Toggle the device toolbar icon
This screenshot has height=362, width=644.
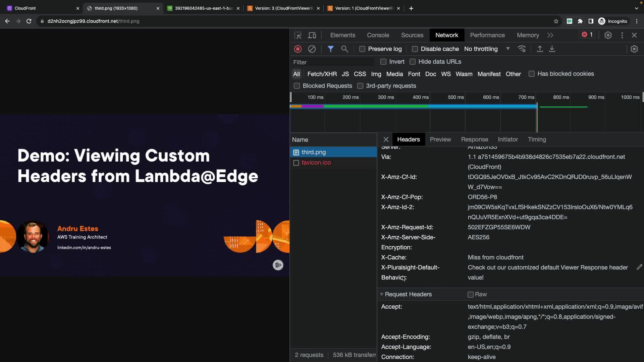(312, 35)
